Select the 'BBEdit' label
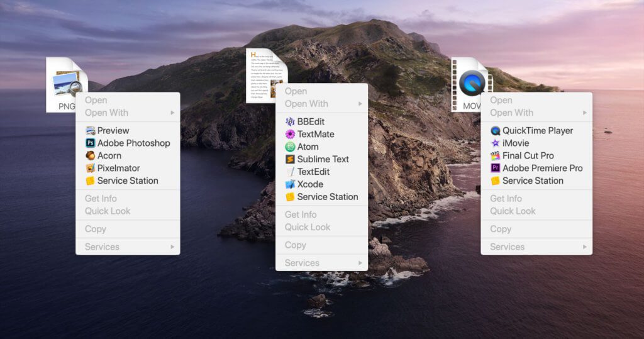Screen dimensions: 644x339 (x=311, y=121)
